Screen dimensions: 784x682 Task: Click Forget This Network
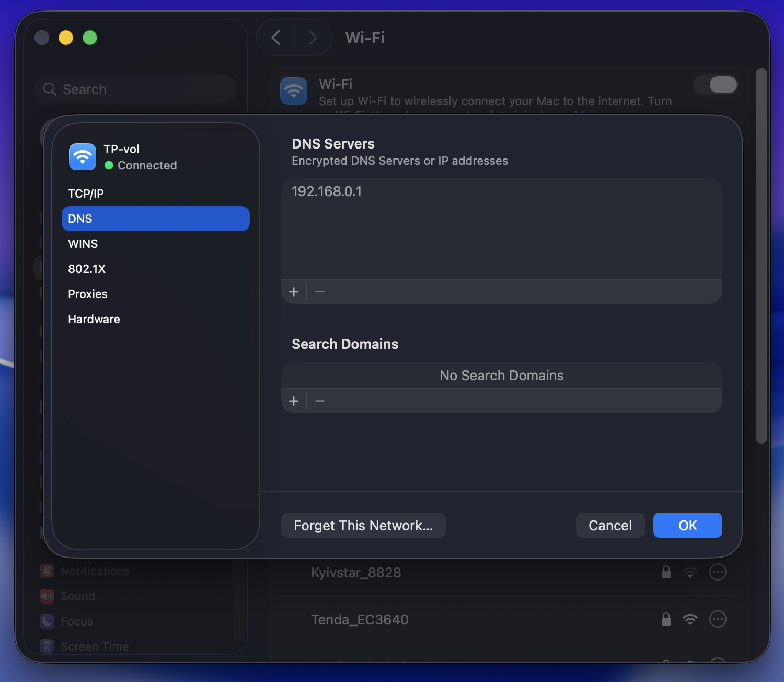coord(363,525)
